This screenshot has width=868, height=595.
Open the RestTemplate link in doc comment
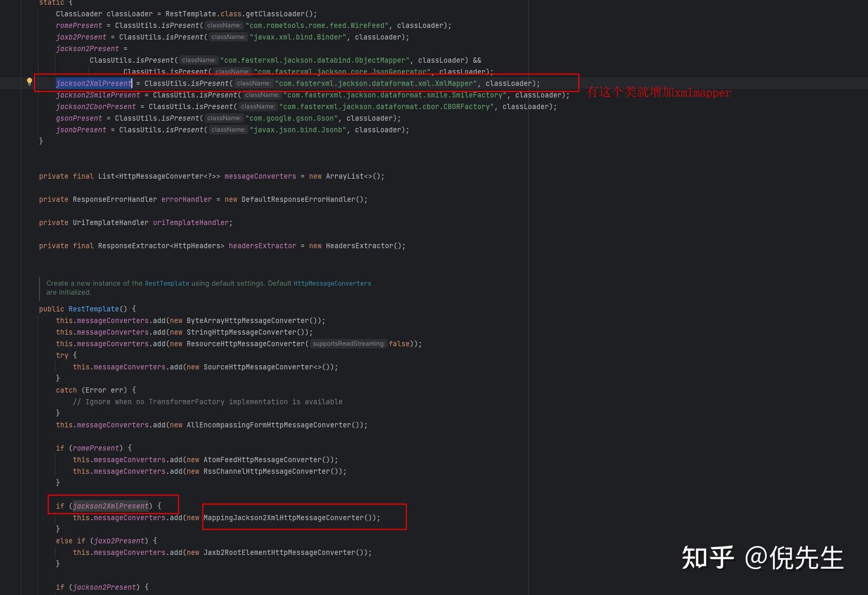[167, 284]
